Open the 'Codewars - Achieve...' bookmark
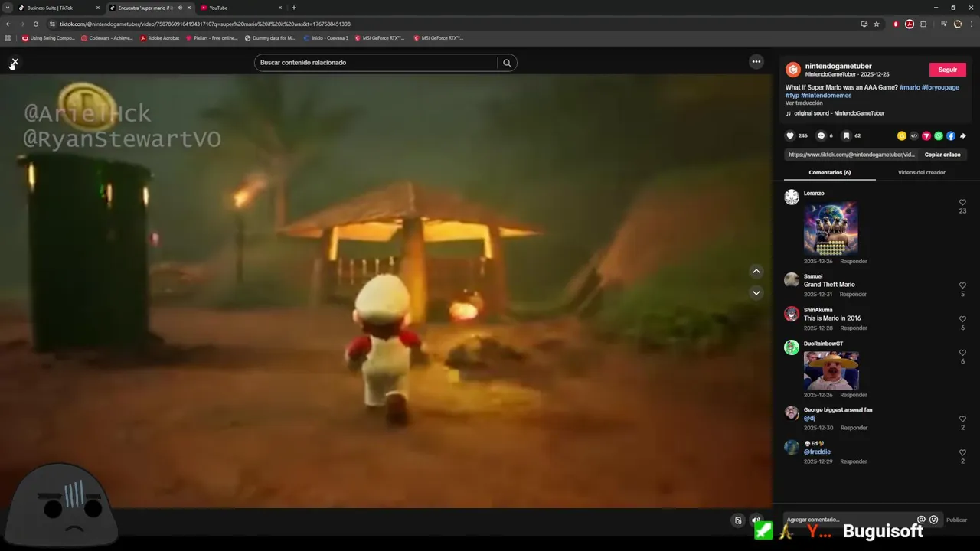980x551 pixels. pos(106,37)
